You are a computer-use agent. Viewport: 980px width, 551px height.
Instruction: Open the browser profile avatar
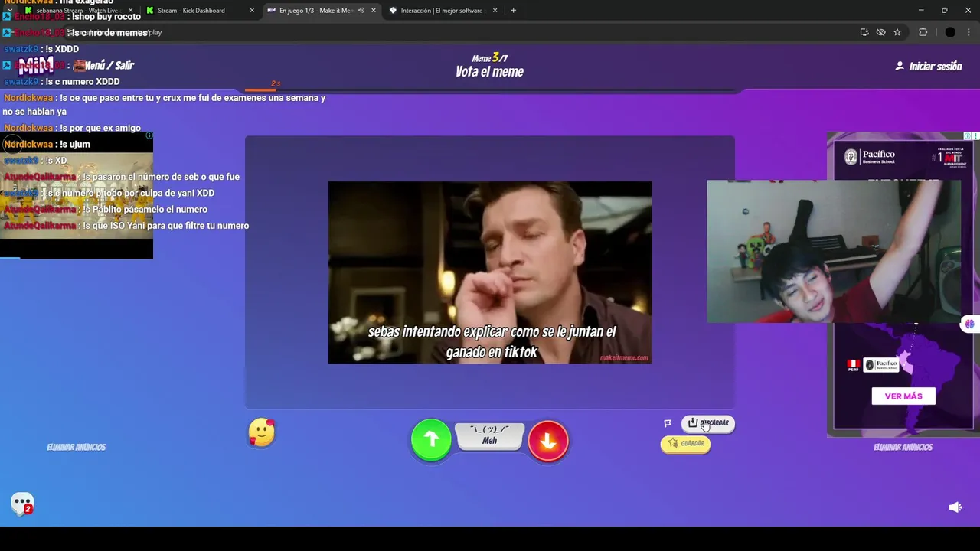click(x=950, y=32)
